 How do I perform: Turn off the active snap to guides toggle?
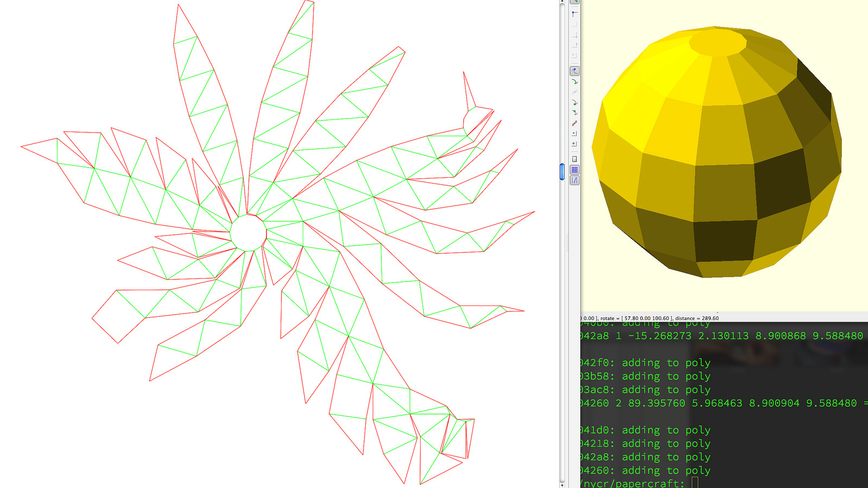(x=574, y=180)
